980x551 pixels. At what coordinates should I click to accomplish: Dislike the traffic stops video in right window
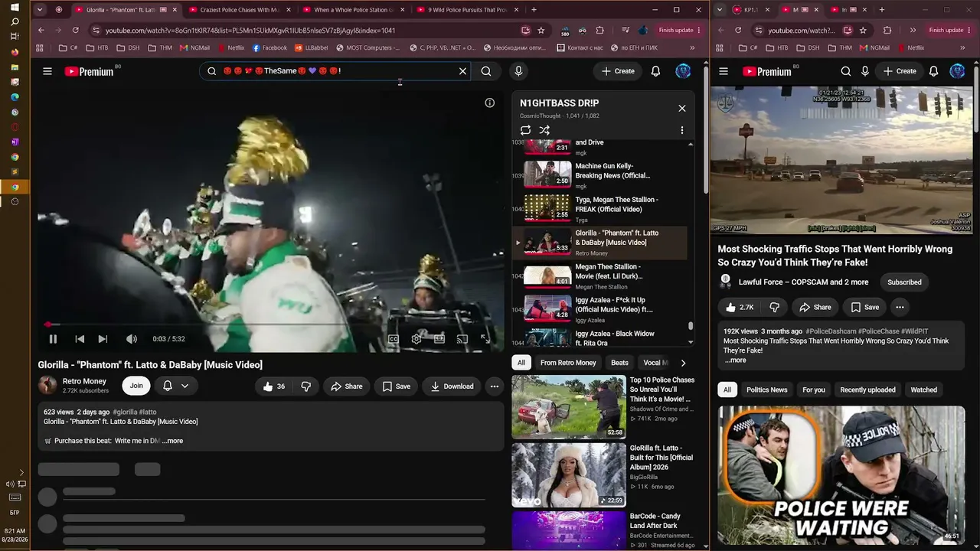[x=774, y=307]
